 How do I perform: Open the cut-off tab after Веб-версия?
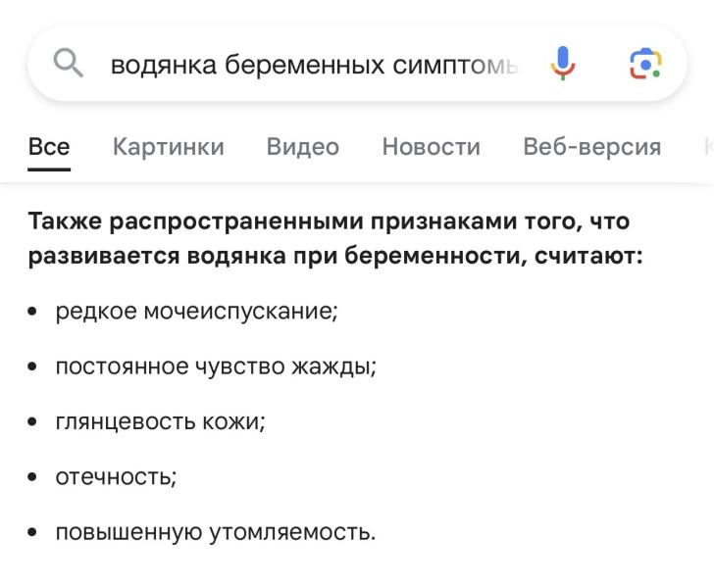(x=707, y=147)
